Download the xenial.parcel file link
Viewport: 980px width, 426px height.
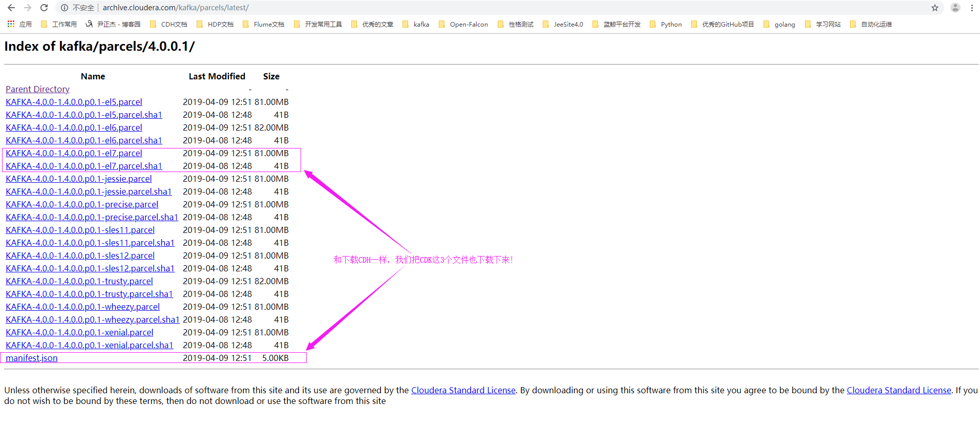pos(79,332)
